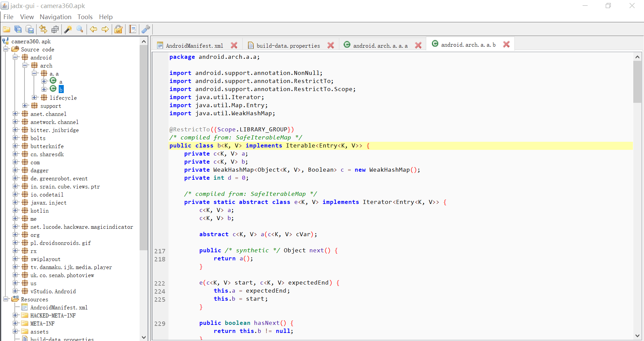Switch to the build-data.properties tab
644x341 pixels.
click(x=288, y=46)
